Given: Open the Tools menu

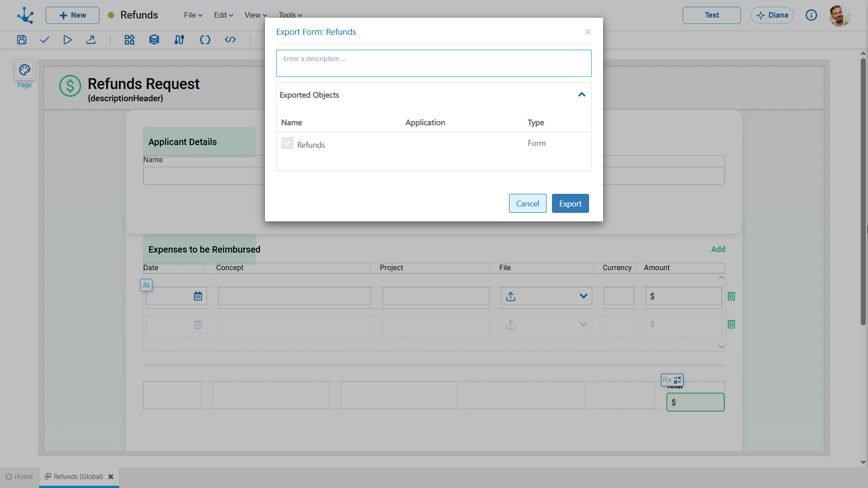Looking at the screenshot, I should tap(290, 15).
